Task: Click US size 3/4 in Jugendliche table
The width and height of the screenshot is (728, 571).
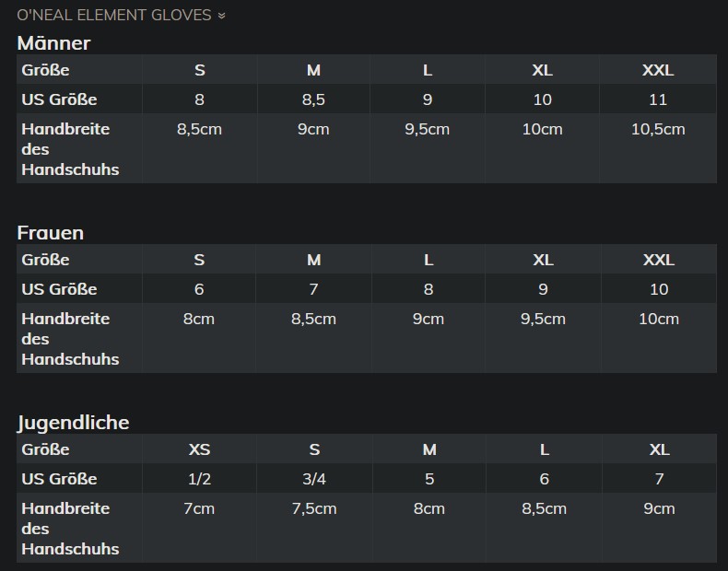Action: 314,479
